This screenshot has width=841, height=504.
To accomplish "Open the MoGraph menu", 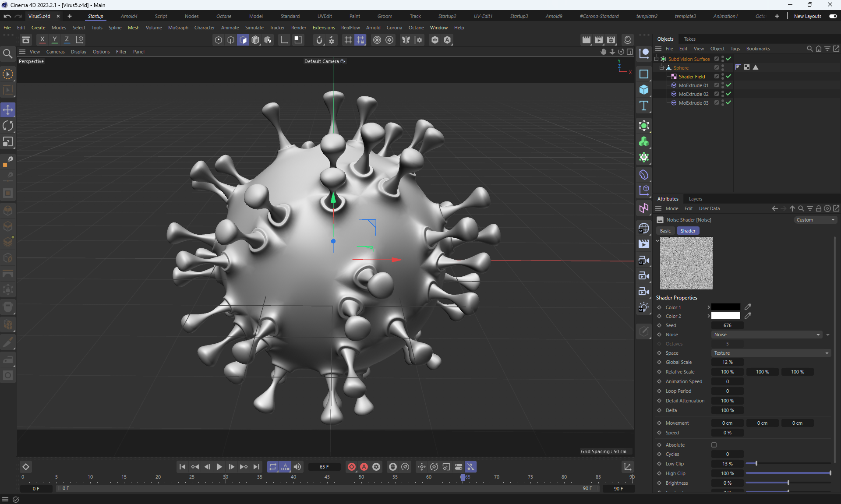I will coord(178,28).
